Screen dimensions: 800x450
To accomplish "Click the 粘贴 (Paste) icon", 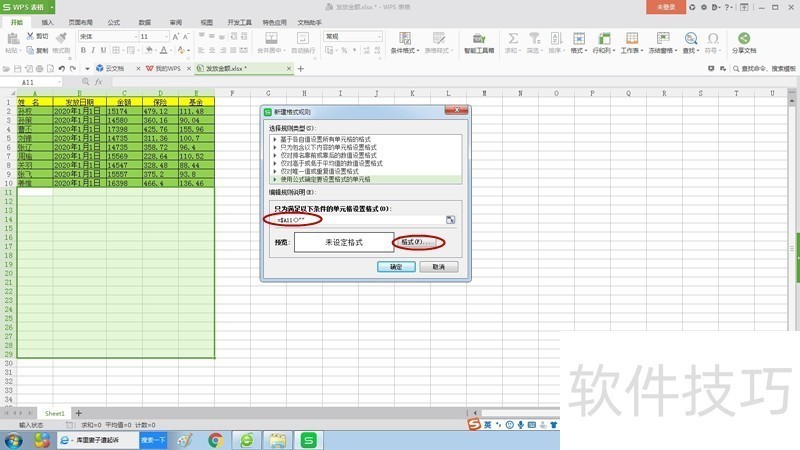I will [12, 38].
